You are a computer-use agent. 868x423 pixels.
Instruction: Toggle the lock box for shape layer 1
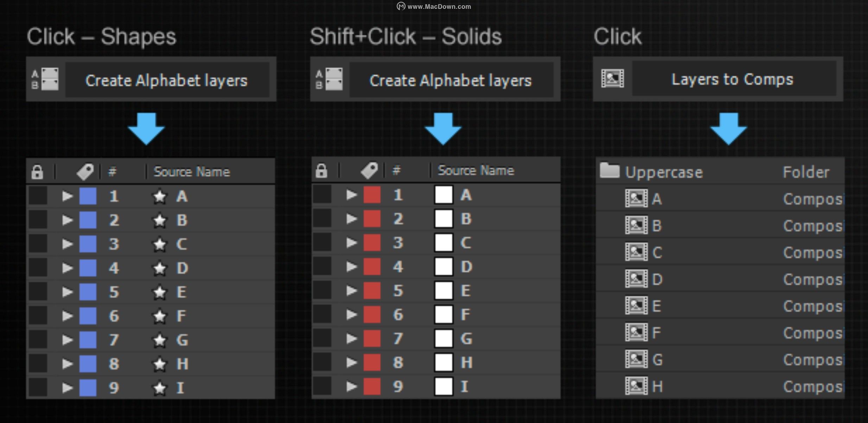click(38, 196)
